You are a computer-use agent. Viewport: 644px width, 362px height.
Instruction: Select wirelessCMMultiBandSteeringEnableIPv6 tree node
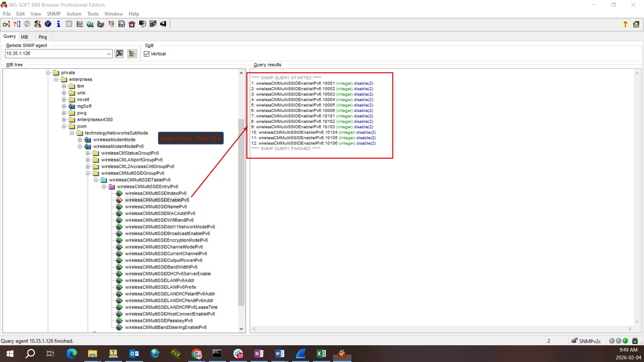click(166, 327)
